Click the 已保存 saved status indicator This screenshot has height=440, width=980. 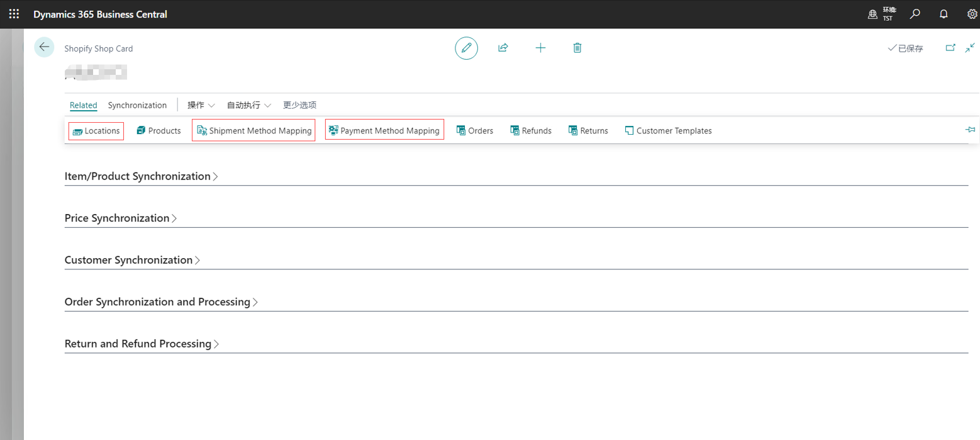coord(905,48)
